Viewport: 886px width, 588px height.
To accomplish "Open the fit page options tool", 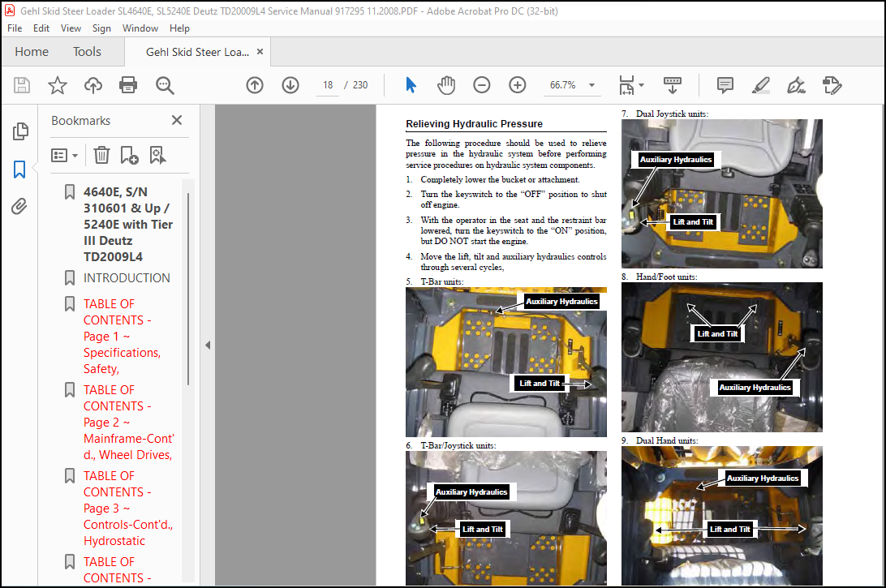I will pos(626,85).
